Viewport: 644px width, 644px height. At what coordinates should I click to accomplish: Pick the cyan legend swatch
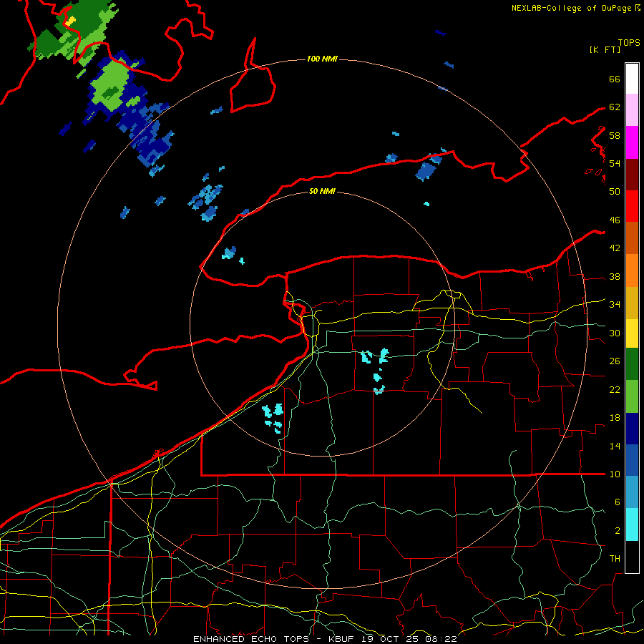[x=632, y=525]
